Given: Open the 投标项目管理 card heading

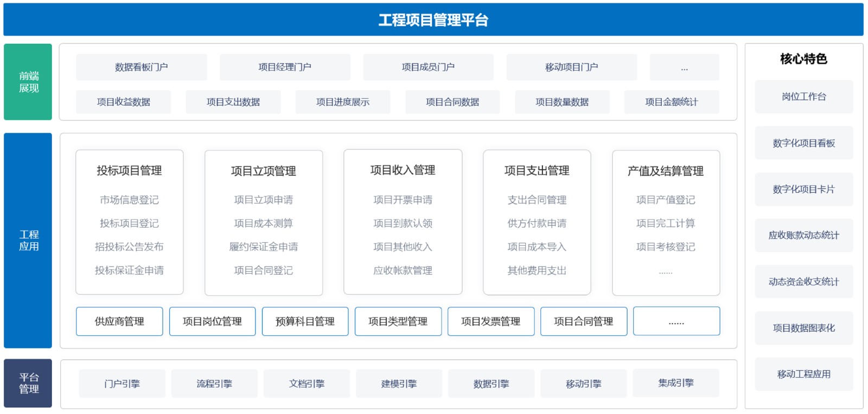Looking at the screenshot, I should click(129, 171).
